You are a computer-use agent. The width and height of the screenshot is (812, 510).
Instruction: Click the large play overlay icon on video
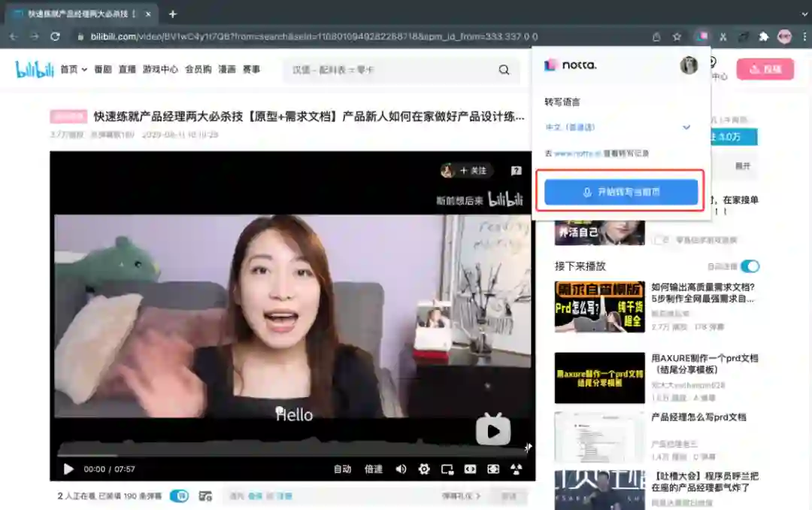(493, 430)
